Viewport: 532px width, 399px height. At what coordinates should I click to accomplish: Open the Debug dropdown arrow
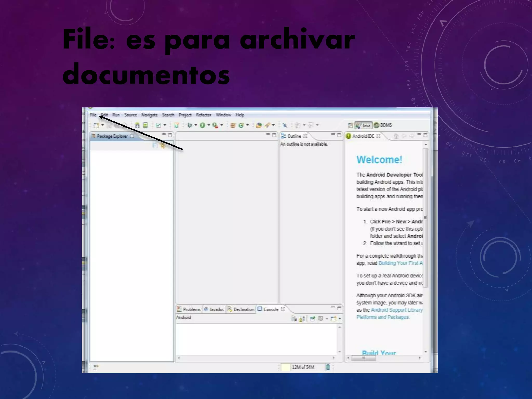pyautogui.click(x=196, y=125)
